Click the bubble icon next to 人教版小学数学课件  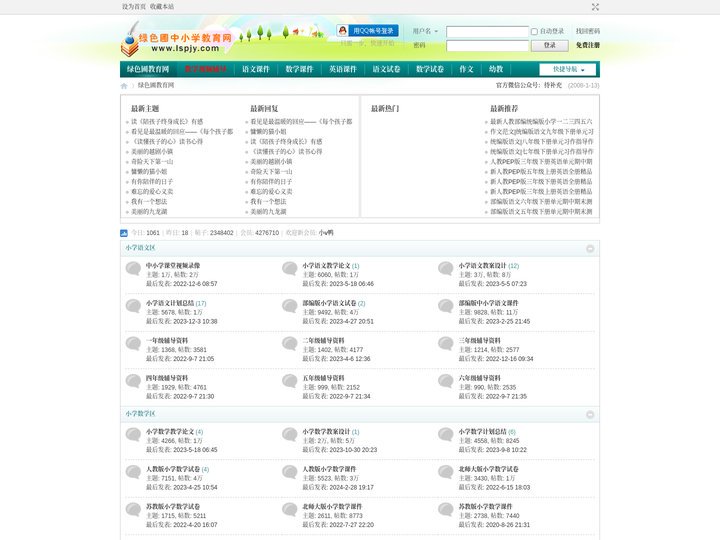pos(290,472)
